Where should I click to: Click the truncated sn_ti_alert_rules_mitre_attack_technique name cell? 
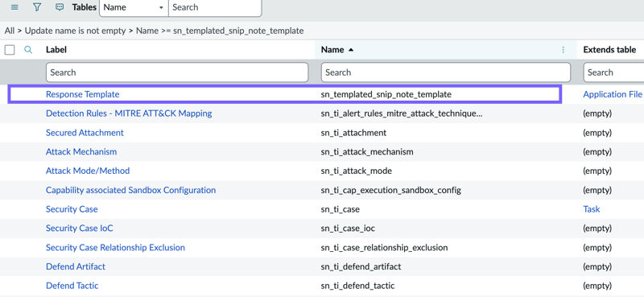click(x=402, y=113)
